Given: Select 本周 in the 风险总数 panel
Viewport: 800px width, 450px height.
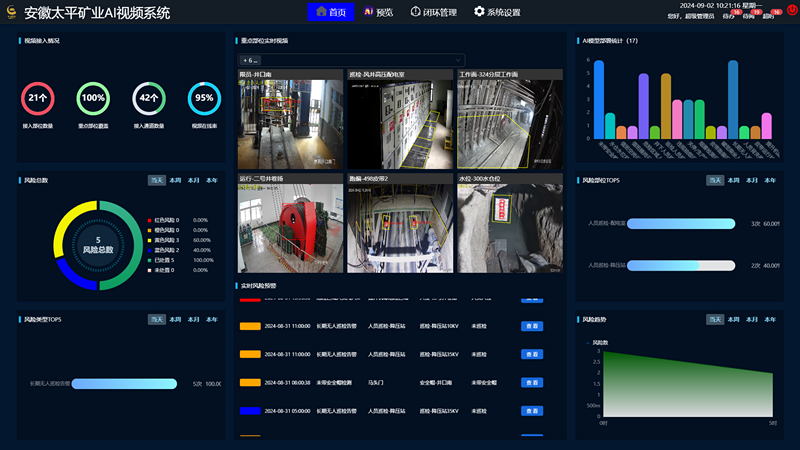Looking at the screenshot, I should 175,180.
